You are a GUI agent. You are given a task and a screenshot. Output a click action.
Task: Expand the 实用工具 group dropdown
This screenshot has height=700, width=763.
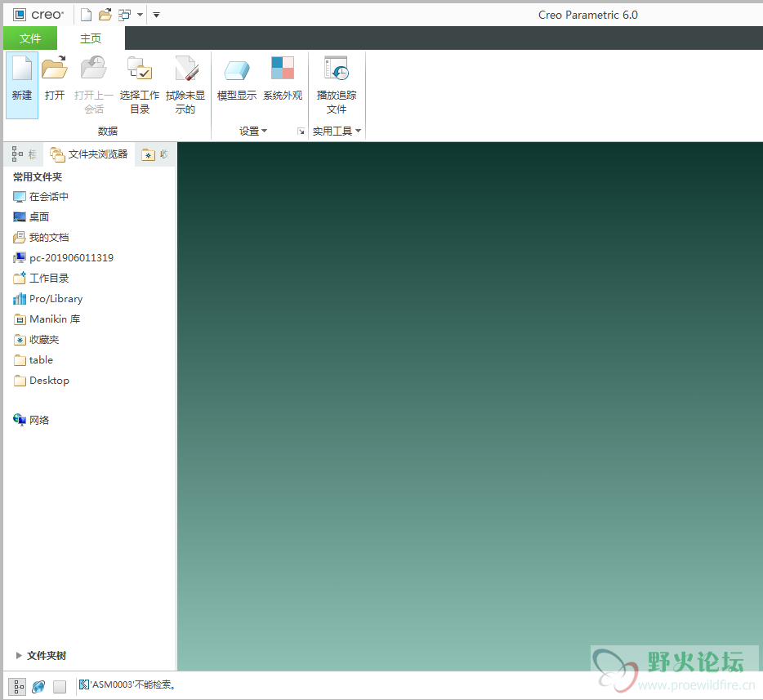(337, 131)
